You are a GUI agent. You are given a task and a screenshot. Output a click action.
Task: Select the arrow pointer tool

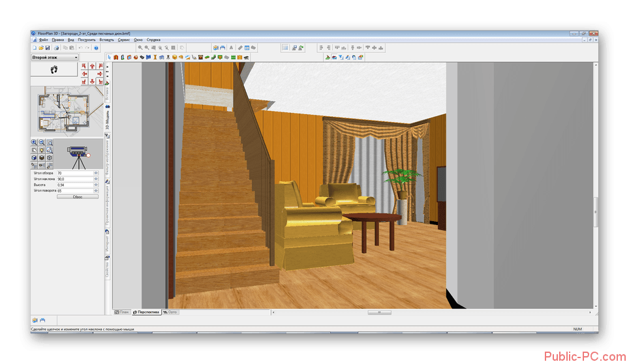[109, 57]
